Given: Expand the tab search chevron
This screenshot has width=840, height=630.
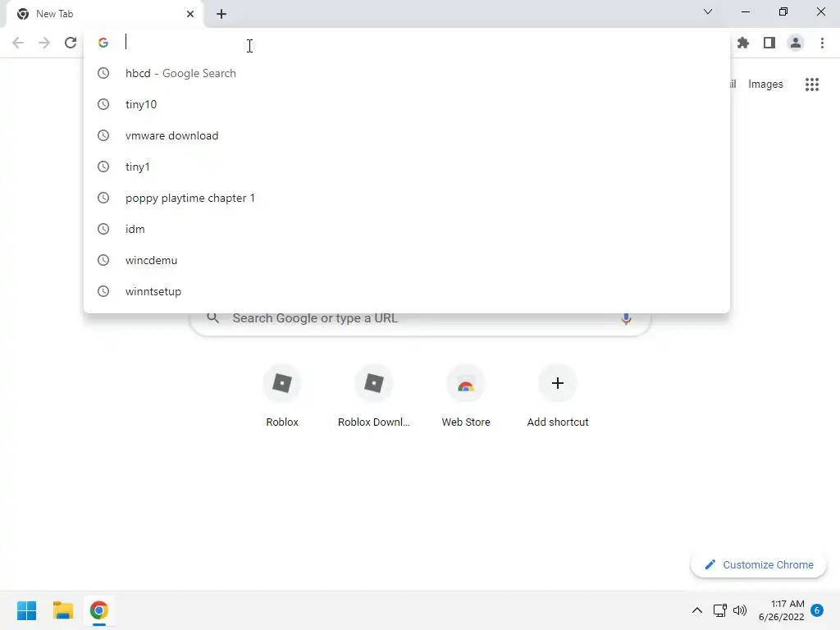Looking at the screenshot, I should click(708, 11).
